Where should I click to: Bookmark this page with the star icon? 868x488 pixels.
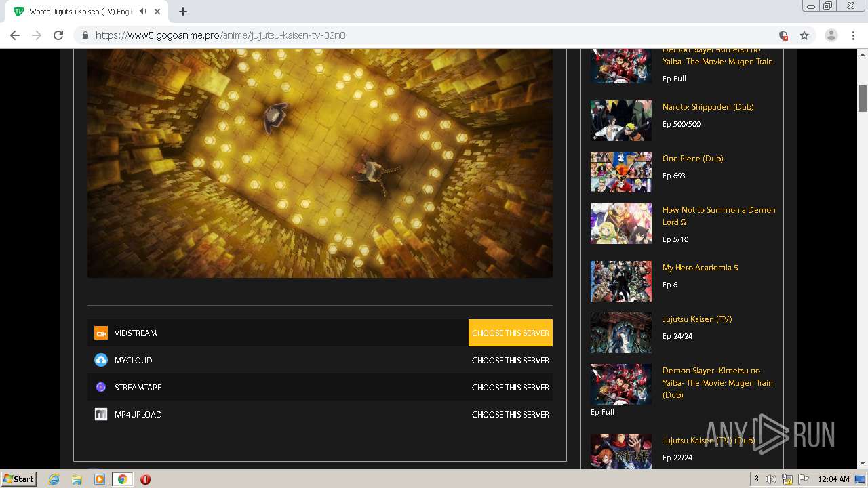[804, 35]
